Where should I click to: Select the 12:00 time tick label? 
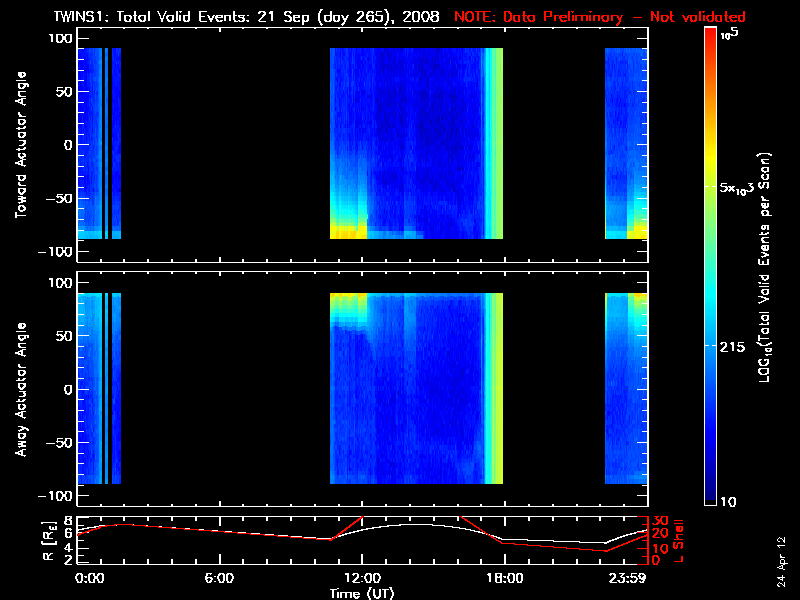pos(361,578)
